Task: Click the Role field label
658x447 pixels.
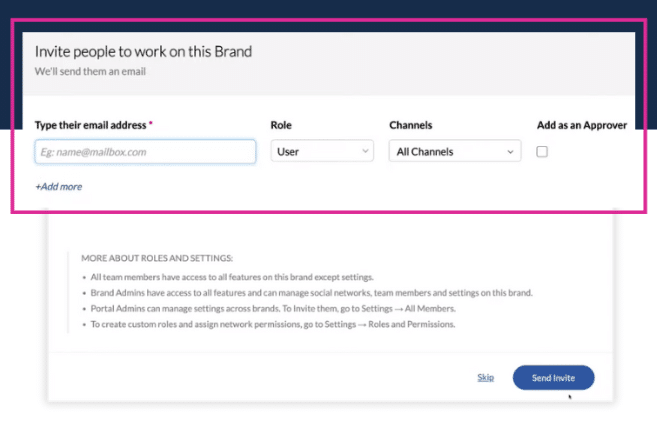Action: [281, 125]
